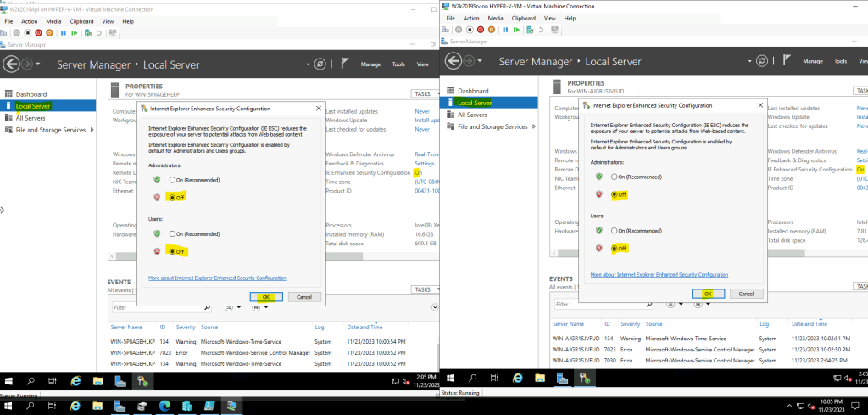The height and width of the screenshot is (415, 868).
Task: Click green Reset icon in W2k2019Apl toolbar
Action: pyautogui.click(x=75, y=33)
